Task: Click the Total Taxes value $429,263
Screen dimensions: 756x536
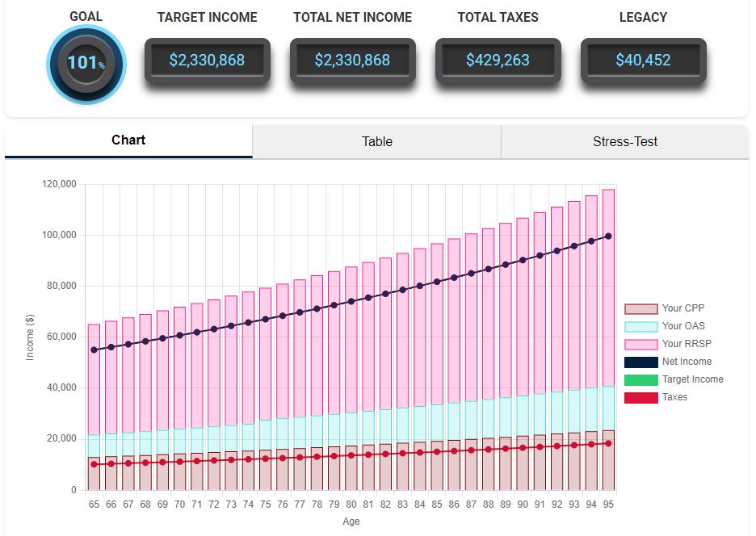Action: (x=498, y=61)
